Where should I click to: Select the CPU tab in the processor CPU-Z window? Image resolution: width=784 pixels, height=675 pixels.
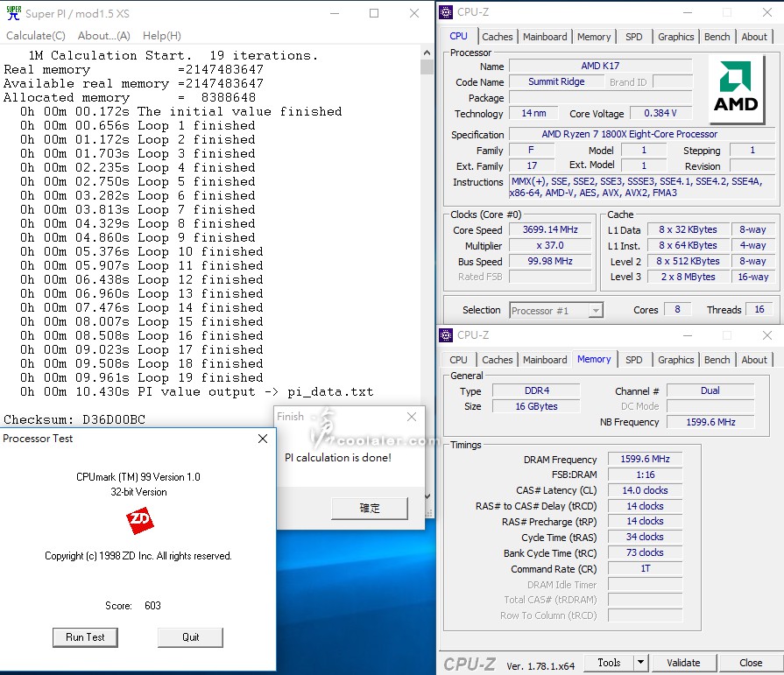pos(458,36)
